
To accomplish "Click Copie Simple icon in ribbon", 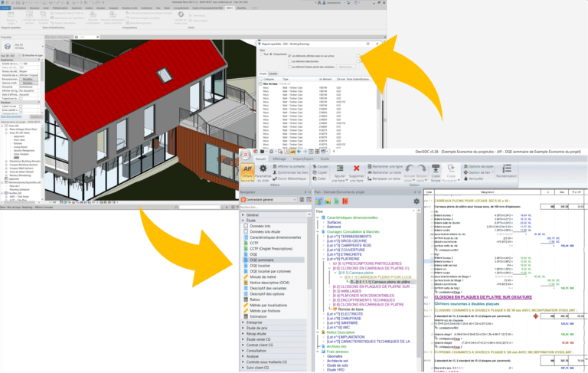I will point(436,169).
